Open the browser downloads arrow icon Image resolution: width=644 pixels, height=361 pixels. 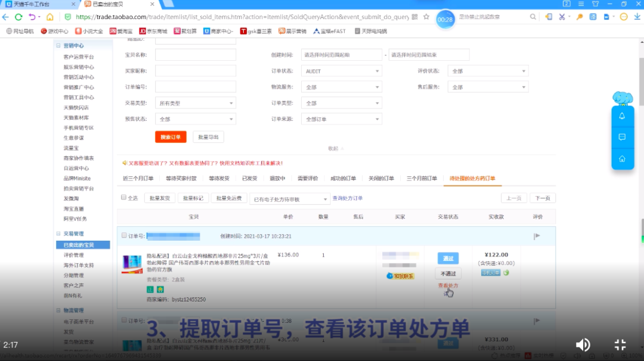[637, 17]
